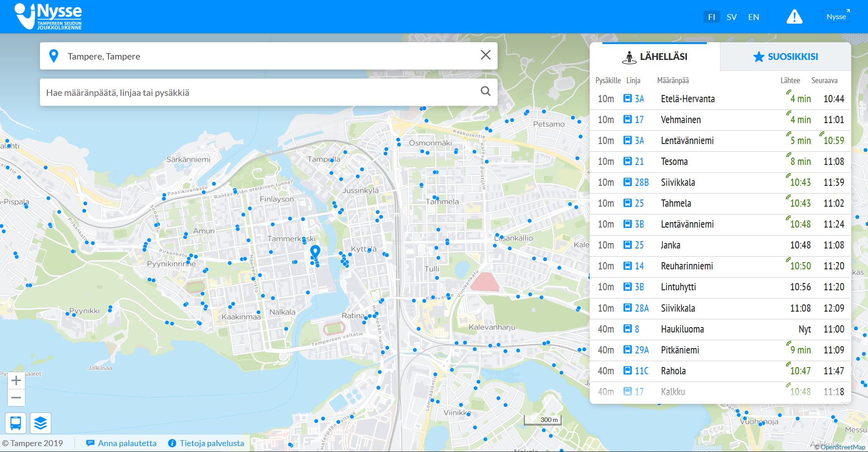868x452 pixels.
Task: Click the blue location marker on map
Action: tap(315, 251)
